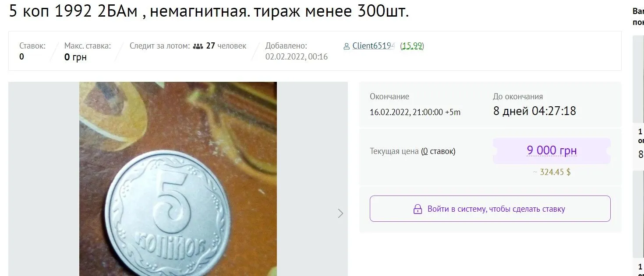Click the lock icon on login button

418,209
